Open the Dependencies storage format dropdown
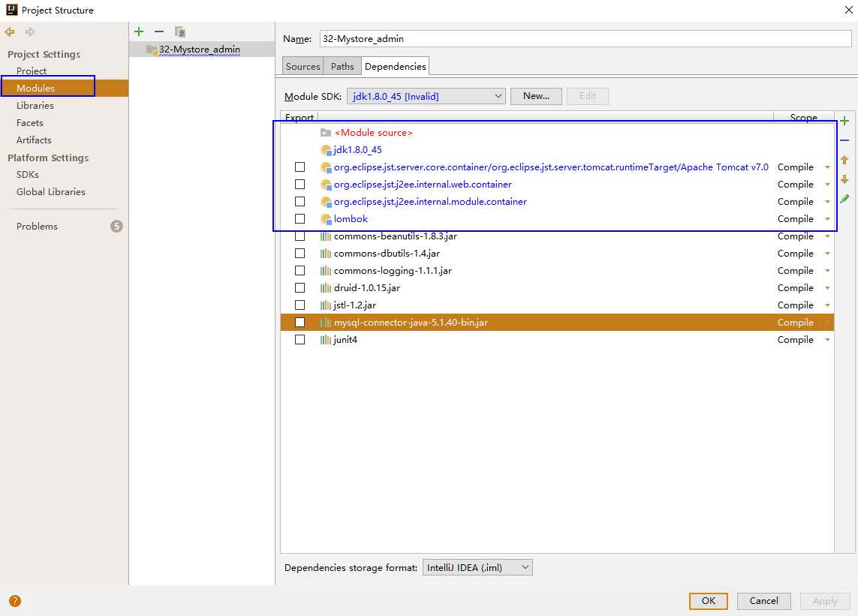Viewport: 858px width, 616px height. pos(477,567)
